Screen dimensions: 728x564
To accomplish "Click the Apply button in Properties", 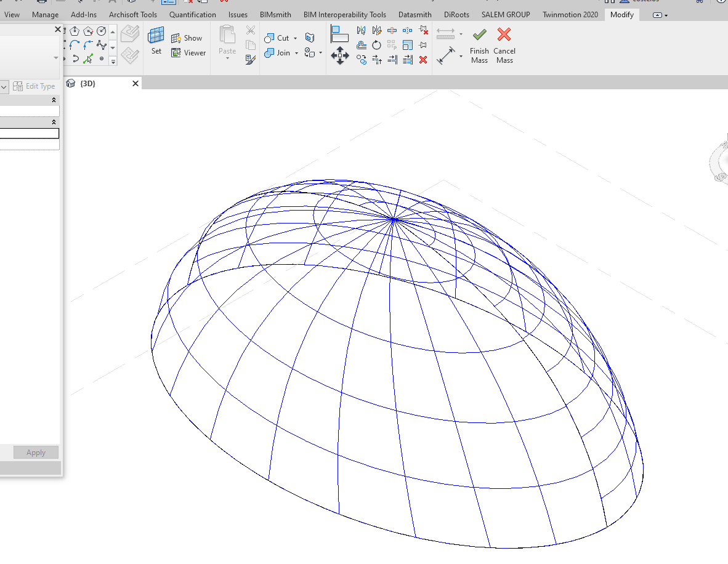I will (x=36, y=452).
